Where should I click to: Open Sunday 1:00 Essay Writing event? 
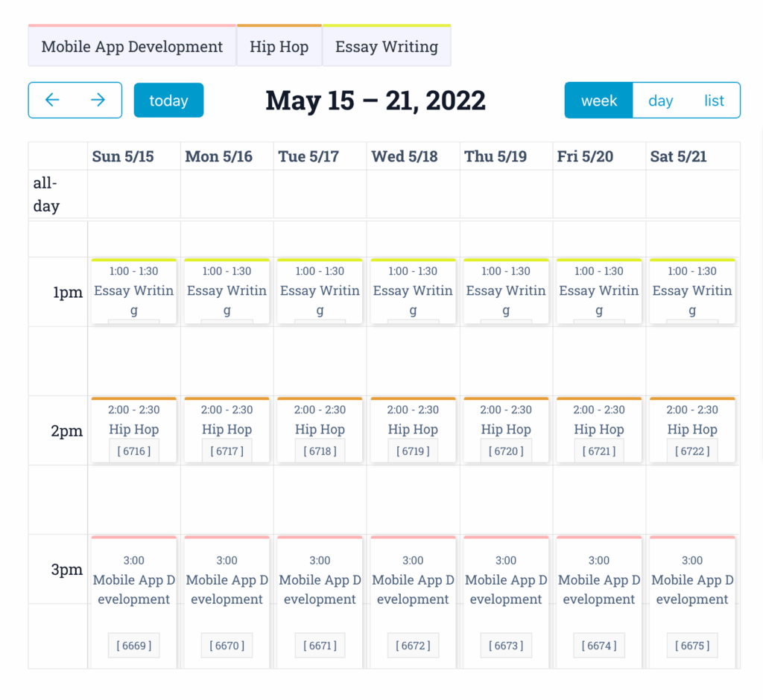click(134, 291)
